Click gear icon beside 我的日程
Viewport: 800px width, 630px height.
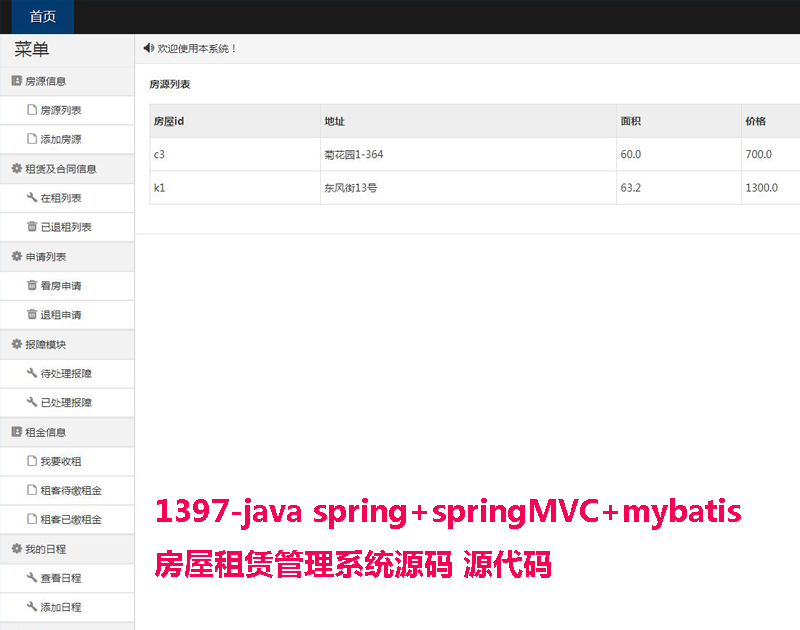pyautogui.click(x=16, y=548)
